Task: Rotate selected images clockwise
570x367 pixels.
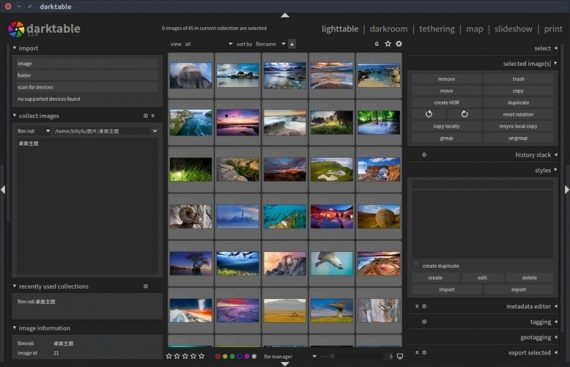Action: [x=464, y=114]
